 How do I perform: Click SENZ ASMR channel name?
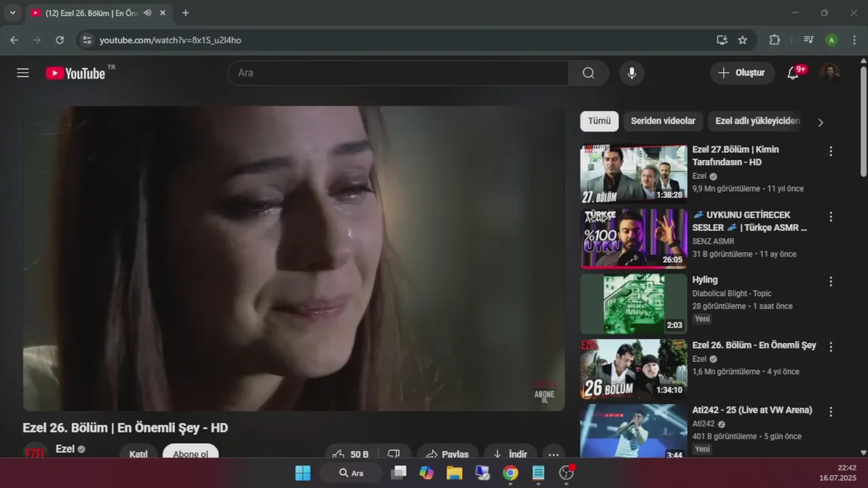coord(713,241)
